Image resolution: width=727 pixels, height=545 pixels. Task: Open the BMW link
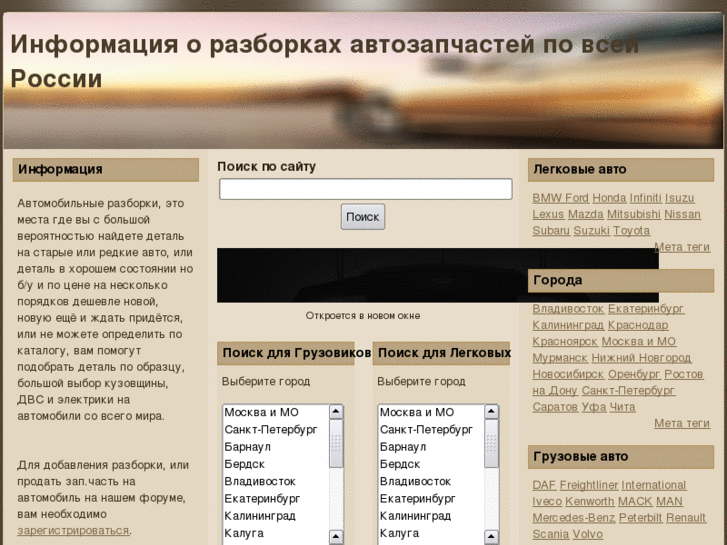coord(547,198)
